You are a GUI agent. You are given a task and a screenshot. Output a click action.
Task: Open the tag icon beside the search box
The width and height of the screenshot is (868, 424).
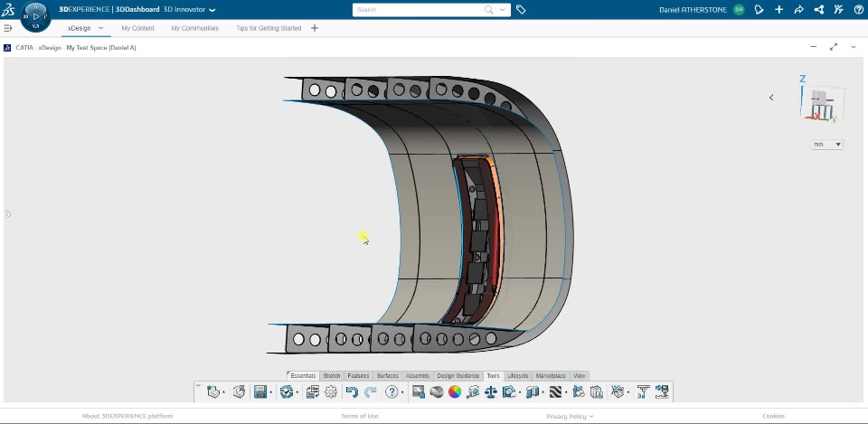[521, 9]
